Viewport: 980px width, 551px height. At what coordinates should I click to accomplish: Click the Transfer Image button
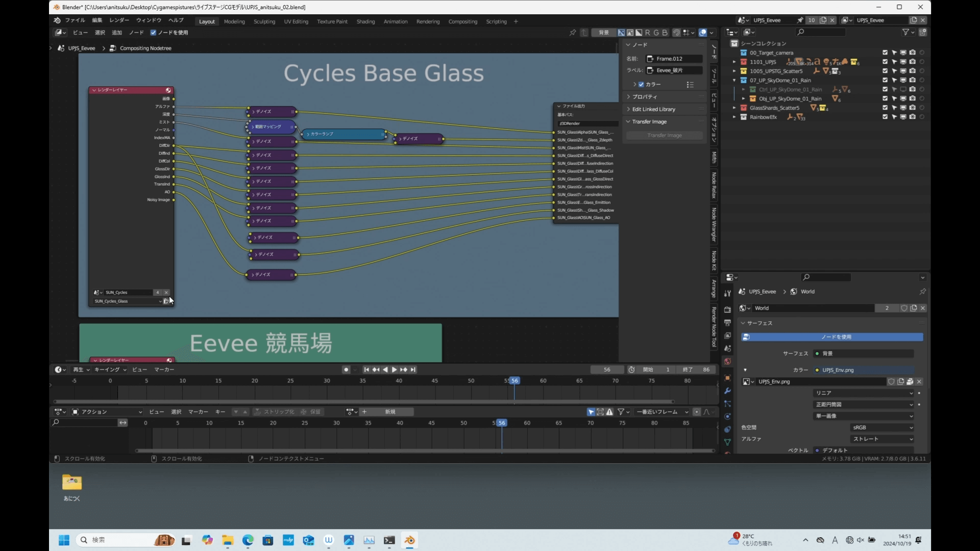(x=664, y=136)
